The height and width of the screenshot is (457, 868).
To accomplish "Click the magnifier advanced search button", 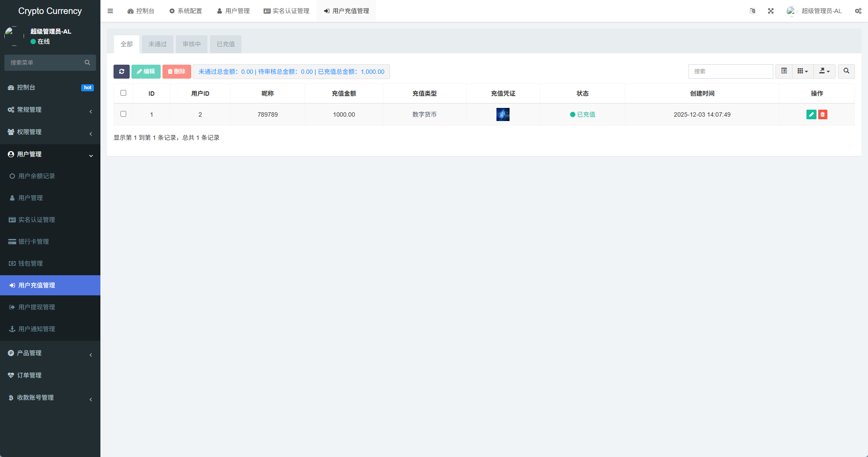I will (x=846, y=71).
